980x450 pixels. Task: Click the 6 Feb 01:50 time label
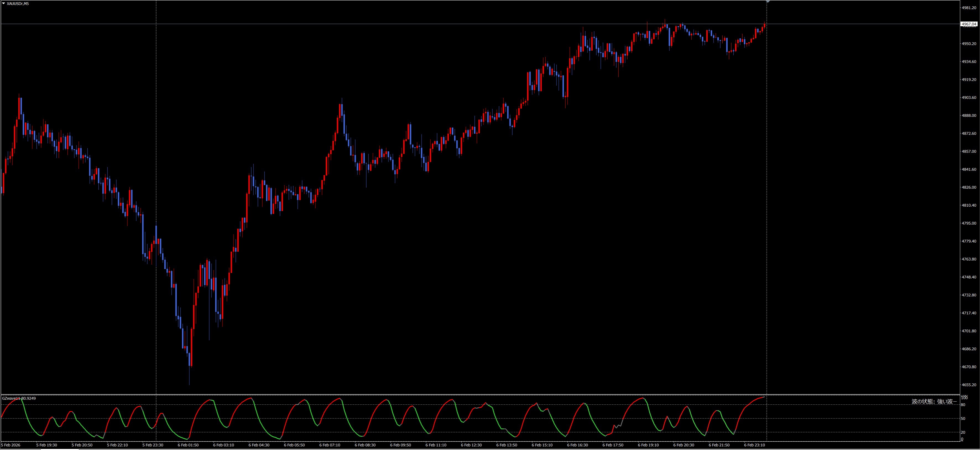(188, 445)
